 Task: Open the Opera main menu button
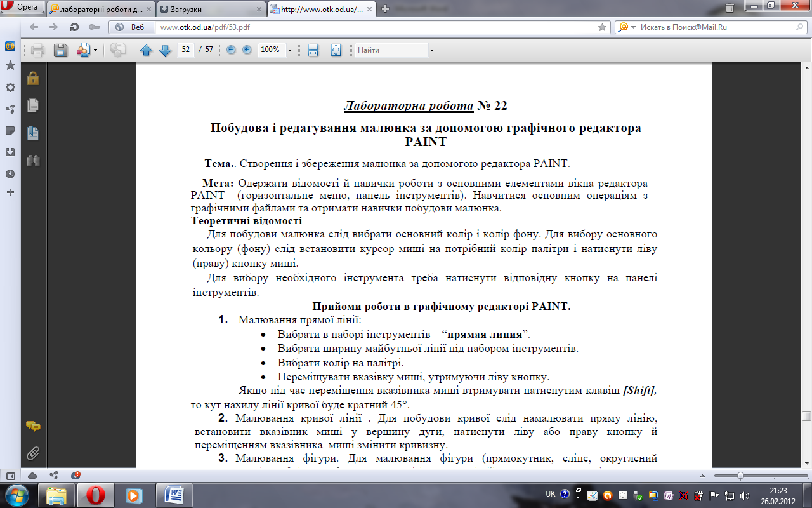(21, 8)
